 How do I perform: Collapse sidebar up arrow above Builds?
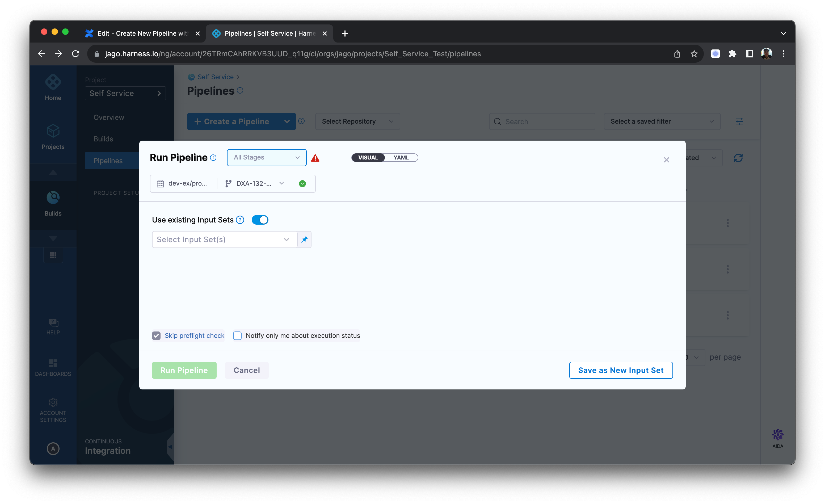[53, 173]
